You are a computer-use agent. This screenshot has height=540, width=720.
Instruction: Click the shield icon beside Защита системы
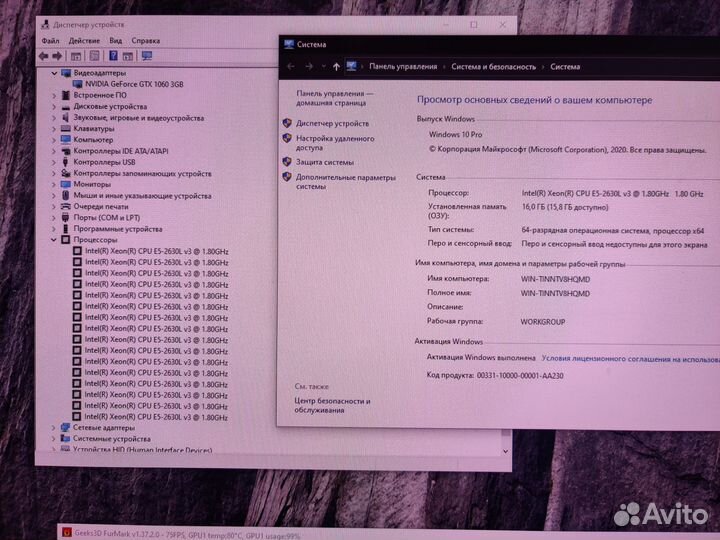tap(287, 162)
